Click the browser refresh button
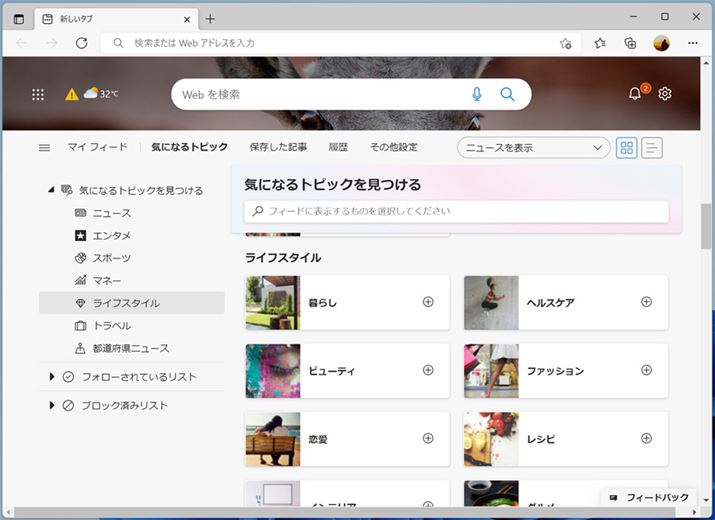715x520 pixels. coord(82,43)
